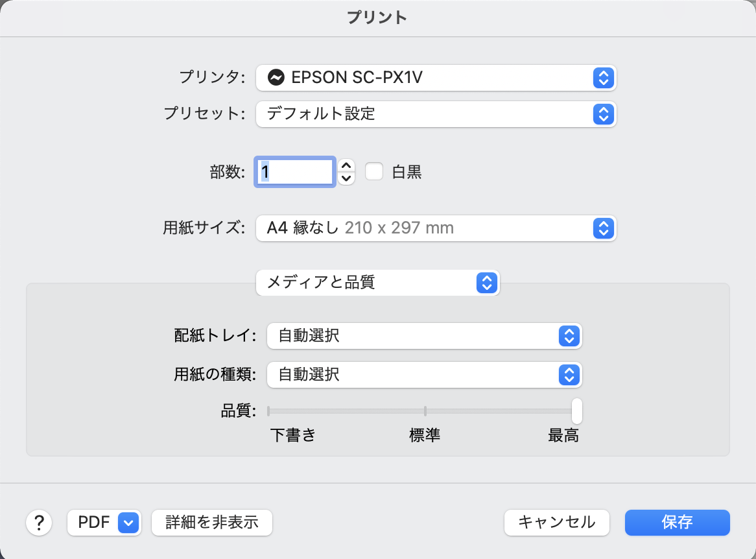This screenshot has height=559, width=756.
Task: Open the 用紙の種類 自動選択 dropdown
Action: tap(425, 374)
